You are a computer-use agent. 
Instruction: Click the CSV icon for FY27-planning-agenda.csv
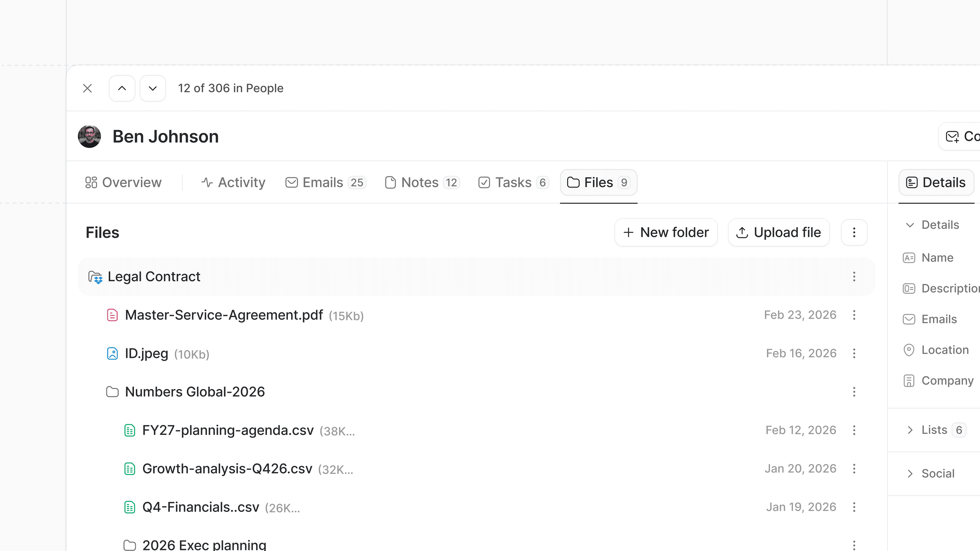[130, 430]
